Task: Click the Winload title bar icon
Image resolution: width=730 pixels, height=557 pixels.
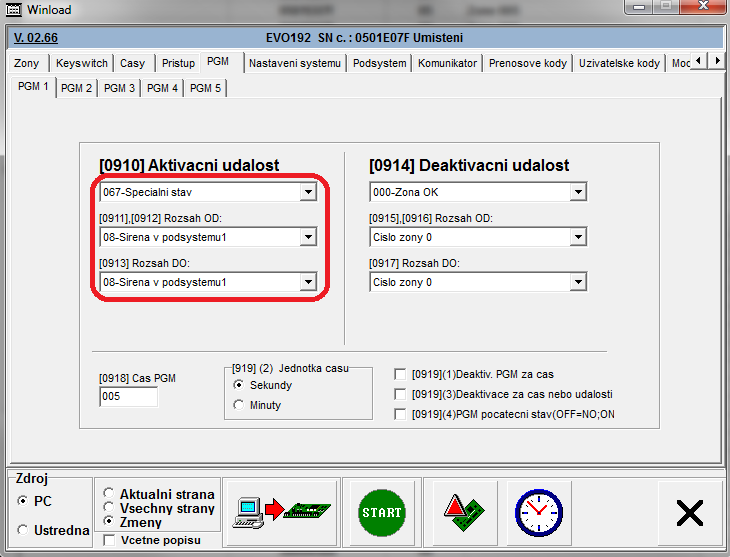Action: [x=13, y=9]
